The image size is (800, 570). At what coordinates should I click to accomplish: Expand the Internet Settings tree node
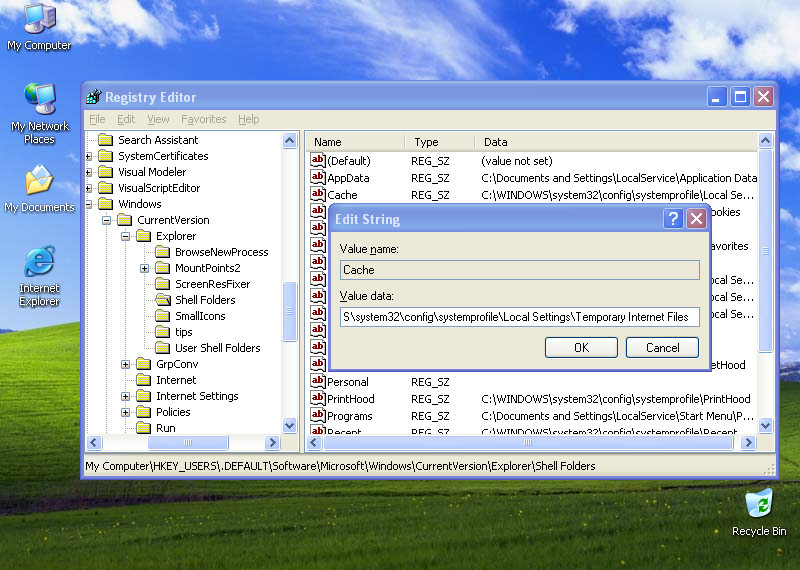[126, 396]
